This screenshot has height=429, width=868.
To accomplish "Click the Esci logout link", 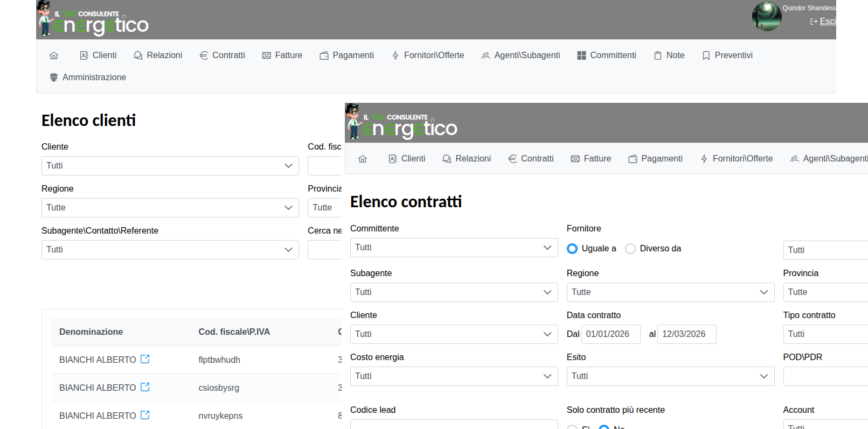I will (x=827, y=22).
